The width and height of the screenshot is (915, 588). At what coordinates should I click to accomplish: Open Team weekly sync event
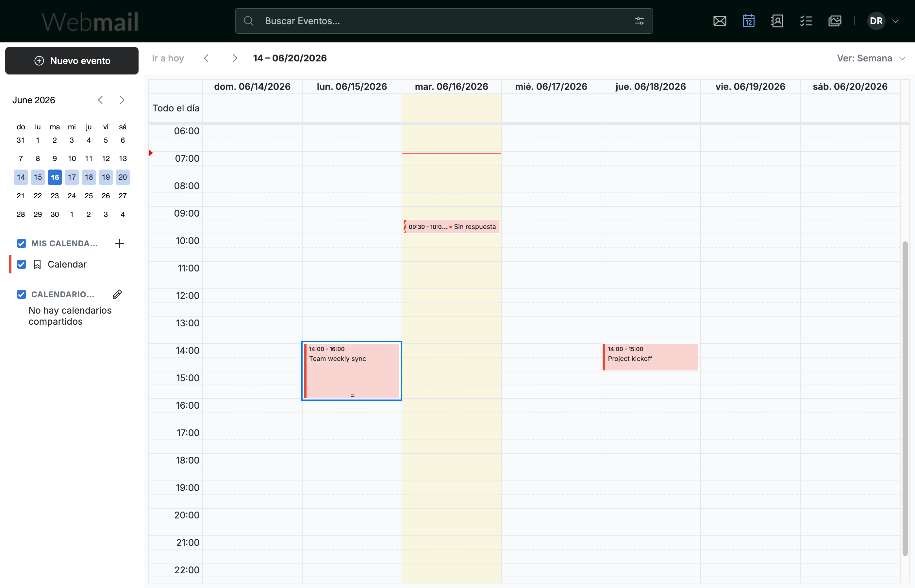point(352,371)
